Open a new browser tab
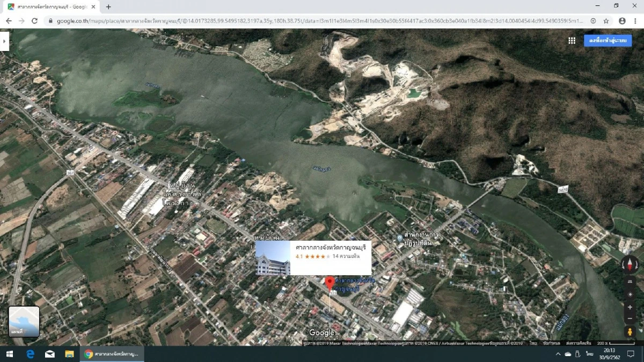644x362 pixels. point(108,7)
